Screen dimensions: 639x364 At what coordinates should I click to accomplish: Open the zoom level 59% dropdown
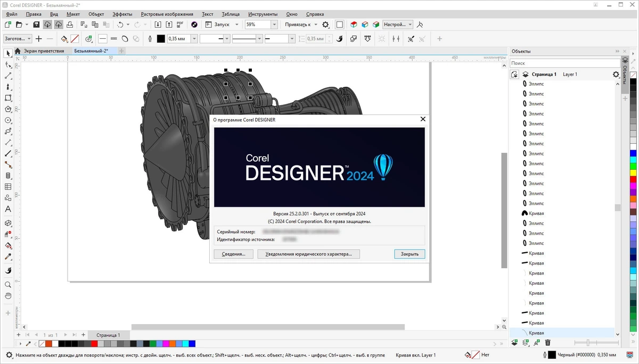[x=274, y=24]
